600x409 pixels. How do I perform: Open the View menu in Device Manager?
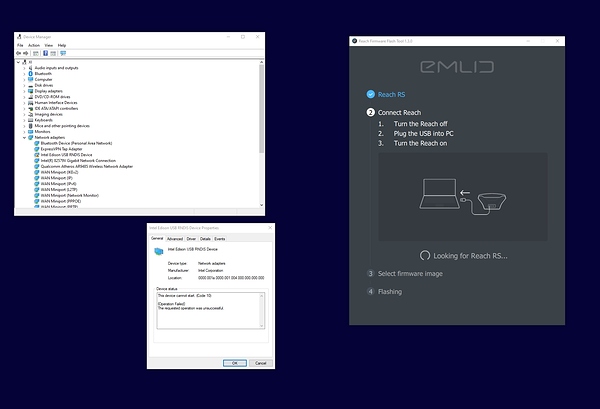click(x=49, y=45)
